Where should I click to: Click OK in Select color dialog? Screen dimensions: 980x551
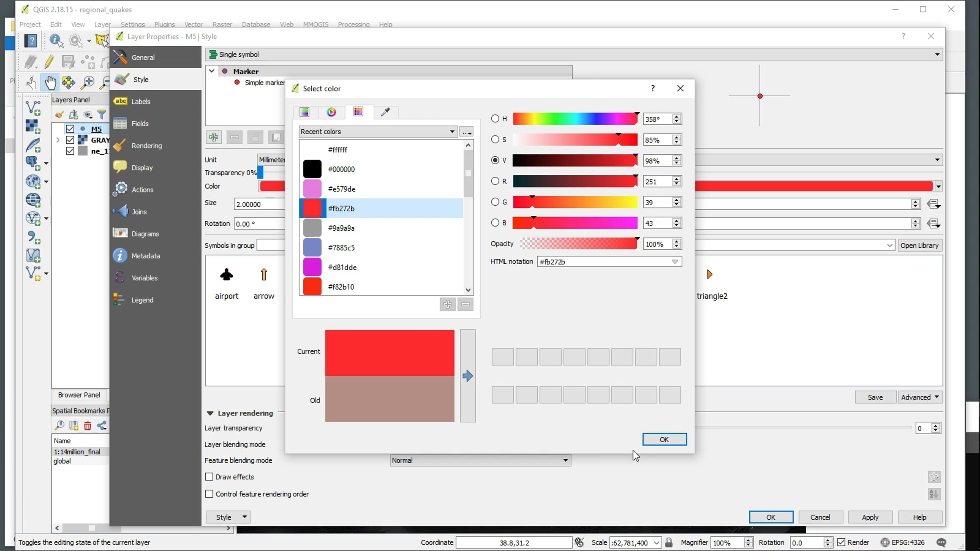pyautogui.click(x=664, y=439)
